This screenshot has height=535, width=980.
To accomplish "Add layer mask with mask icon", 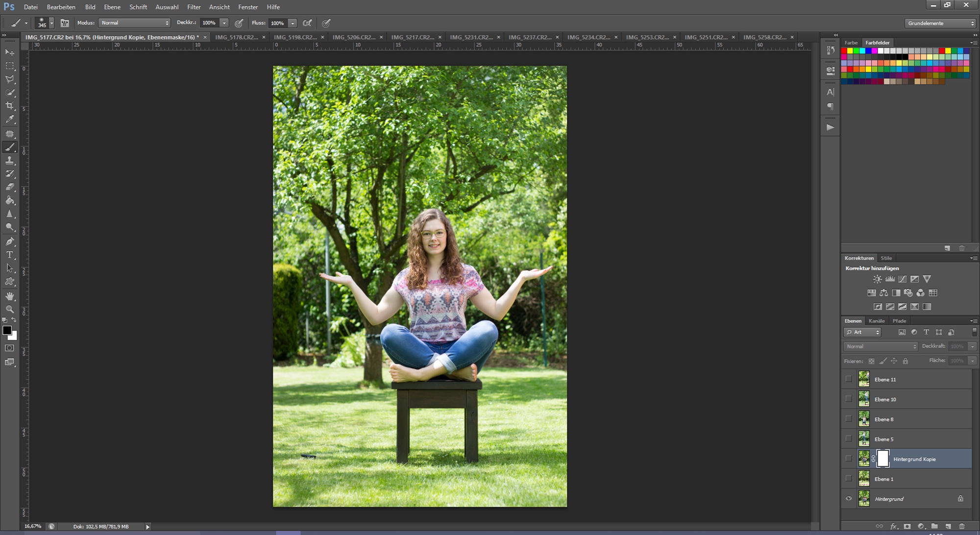I will coord(907,527).
